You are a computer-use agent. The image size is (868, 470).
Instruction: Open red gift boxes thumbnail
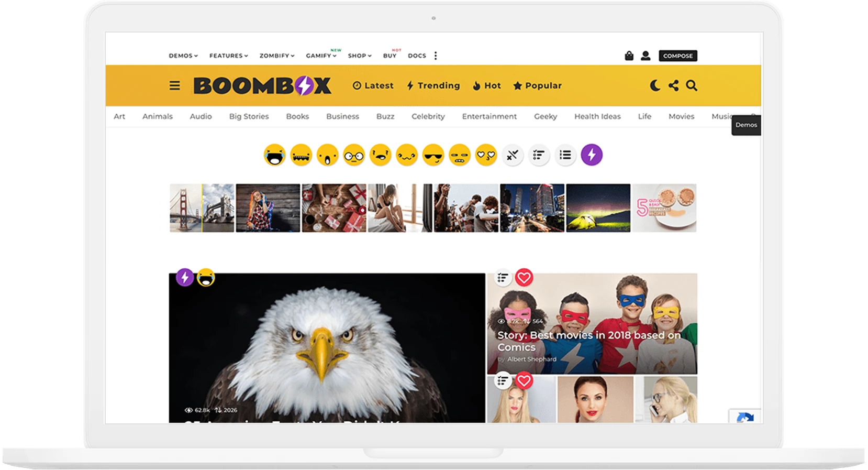tap(334, 208)
